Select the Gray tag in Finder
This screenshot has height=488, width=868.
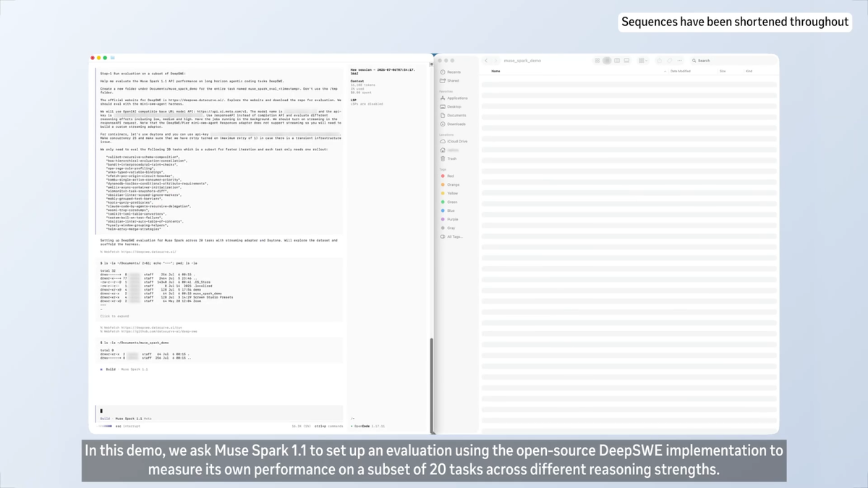point(448,228)
